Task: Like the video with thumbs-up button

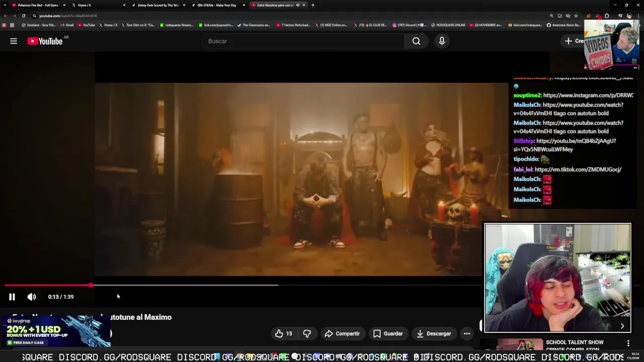Action: (x=283, y=333)
